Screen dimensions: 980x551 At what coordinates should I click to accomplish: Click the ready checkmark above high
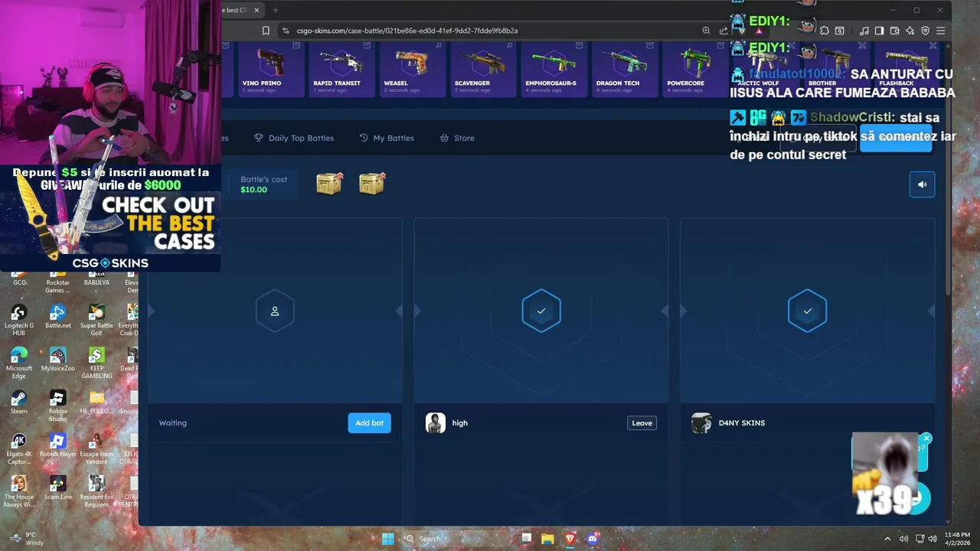541,311
